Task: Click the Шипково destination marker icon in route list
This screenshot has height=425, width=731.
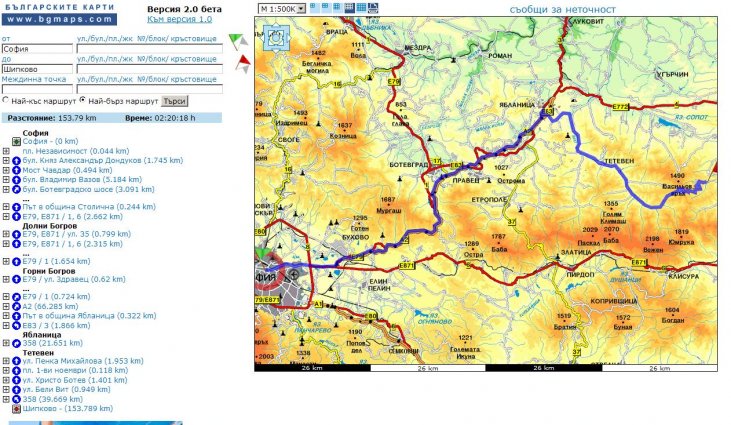Action: (17, 409)
